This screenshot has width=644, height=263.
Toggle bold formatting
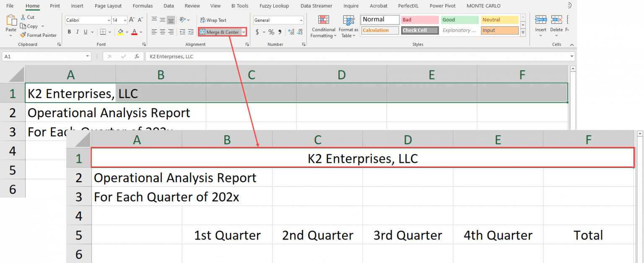point(69,32)
